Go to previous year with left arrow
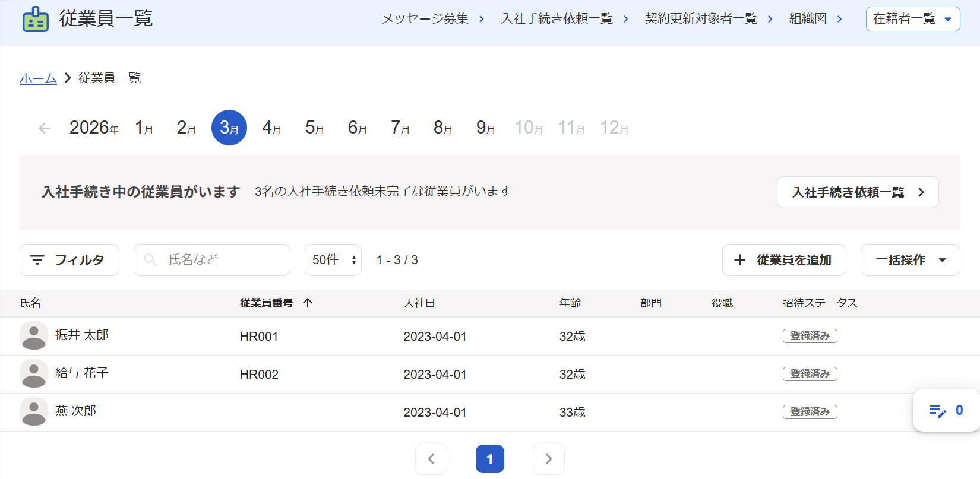Image resolution: width=980 pixels, height=479 pixels. pos(45,128)
